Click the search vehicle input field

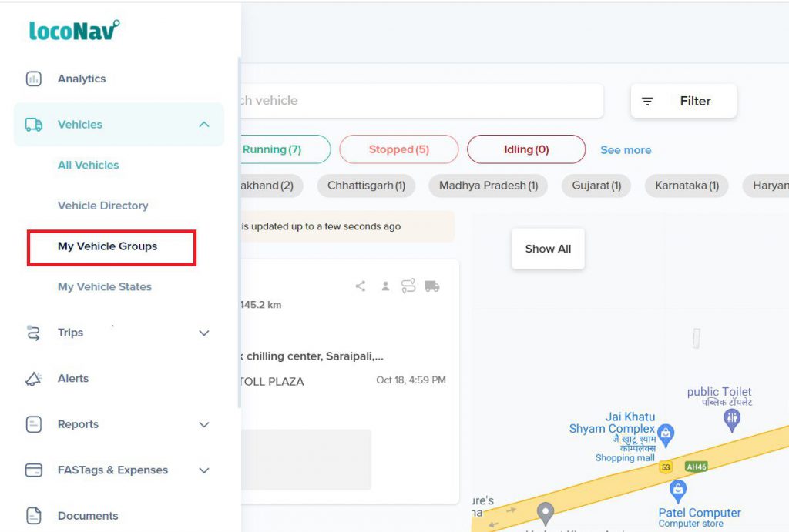click(x=416, y=101)
